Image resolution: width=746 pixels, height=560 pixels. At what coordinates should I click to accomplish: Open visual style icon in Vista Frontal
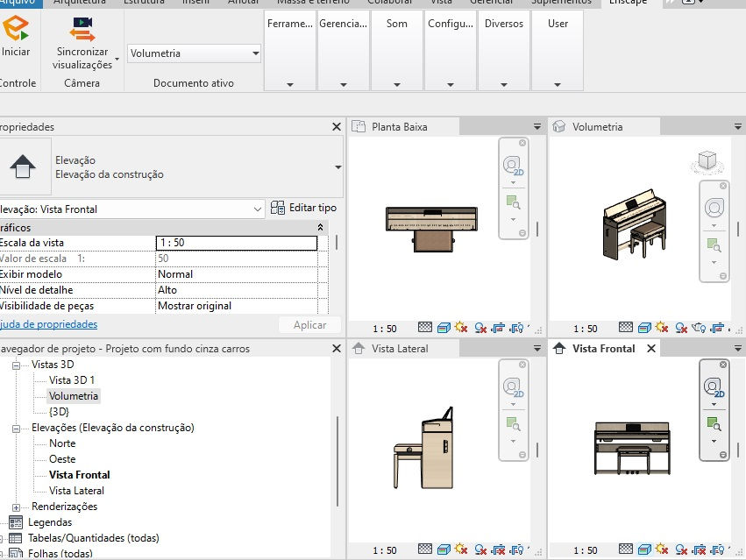(x=644, y=549)
